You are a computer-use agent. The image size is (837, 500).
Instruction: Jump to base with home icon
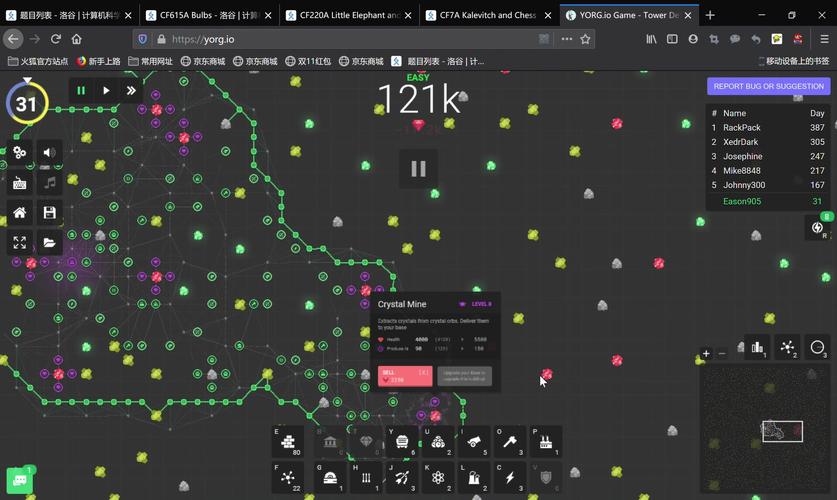(20, 213)
